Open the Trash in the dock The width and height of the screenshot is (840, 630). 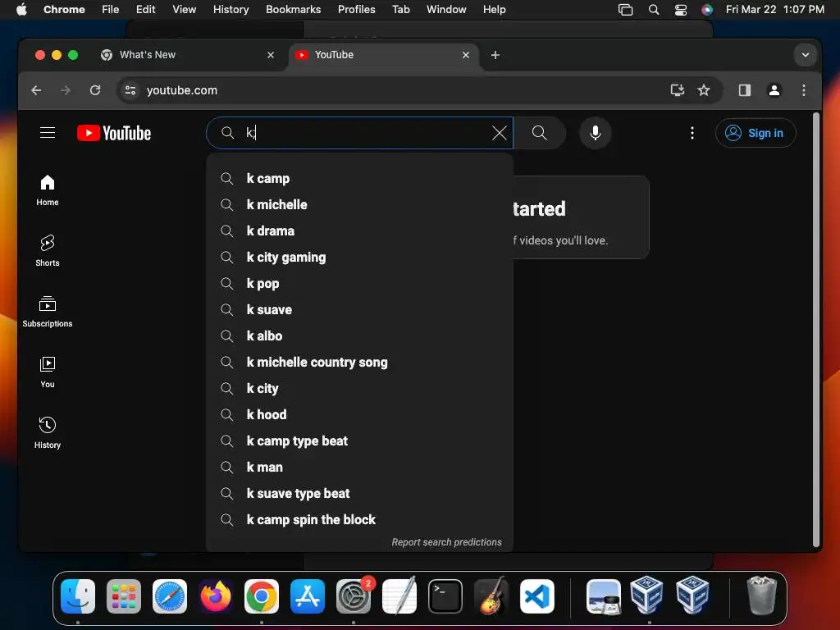[x=762, y=596]
